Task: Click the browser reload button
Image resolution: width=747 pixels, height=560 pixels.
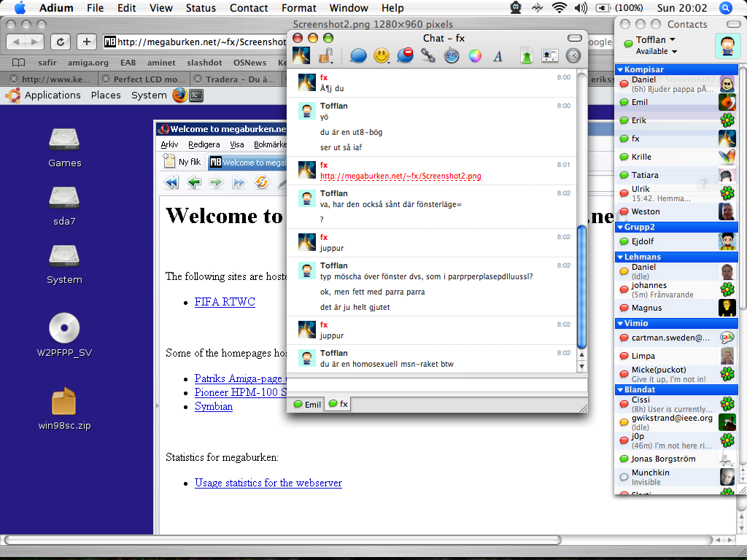Action: [x=61, y=42]
